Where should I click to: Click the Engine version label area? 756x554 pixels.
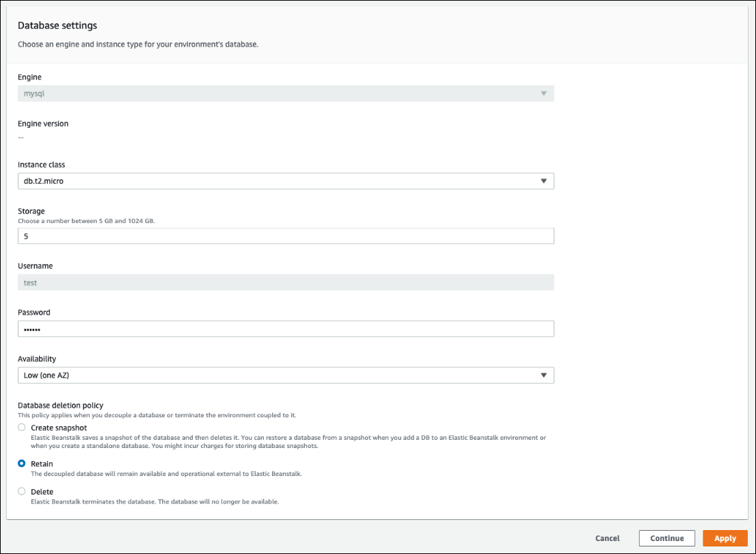(x=43, y=123)
